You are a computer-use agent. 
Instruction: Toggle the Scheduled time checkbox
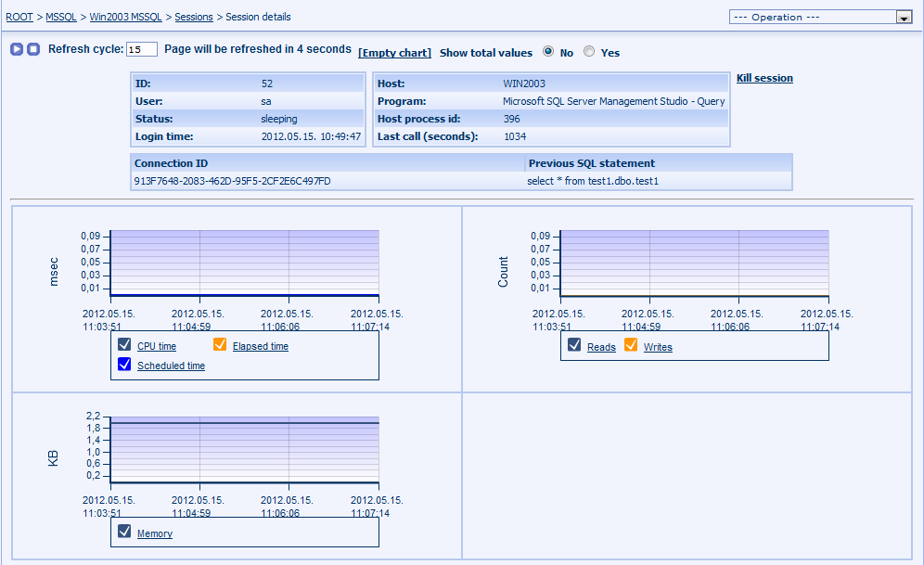pyautogui.click(x=124, y=364)
